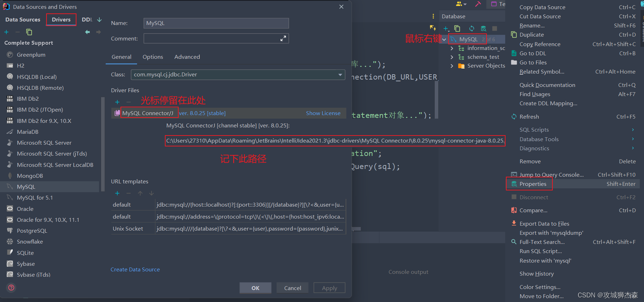Choose Export Data to Files menu item
This screenshot has width=644, height=302.
(572, 224)
